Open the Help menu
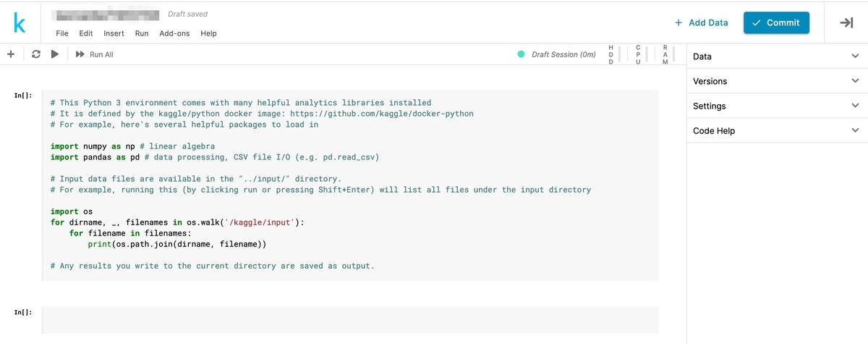Viewport: 868px width, 344px height. [x=208, y=33]
